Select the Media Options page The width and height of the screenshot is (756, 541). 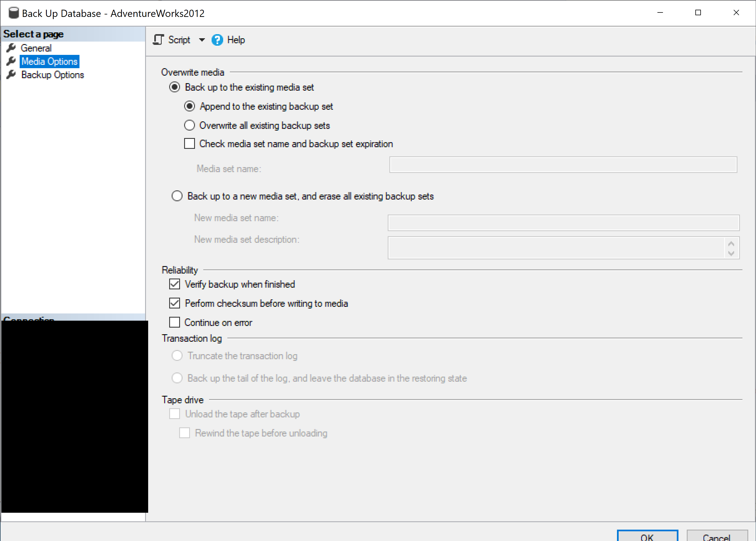(49, 61)
